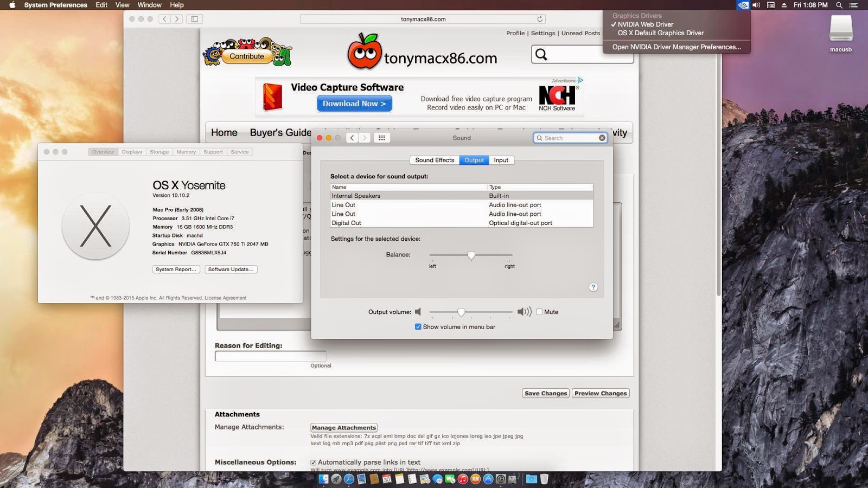Open Messages in the Dock
This screenshot has height=488, width=868.
(437, 479)
